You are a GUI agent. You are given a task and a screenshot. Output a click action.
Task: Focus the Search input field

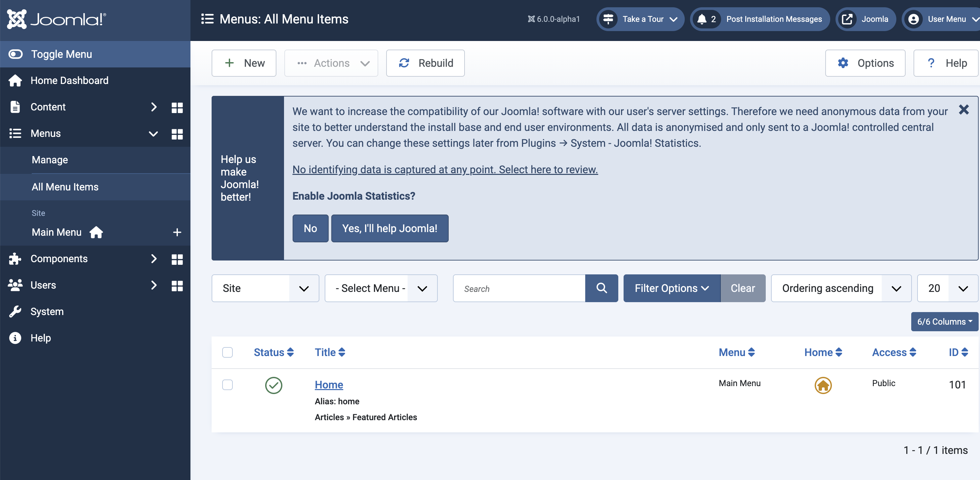(x=519, y=288)
